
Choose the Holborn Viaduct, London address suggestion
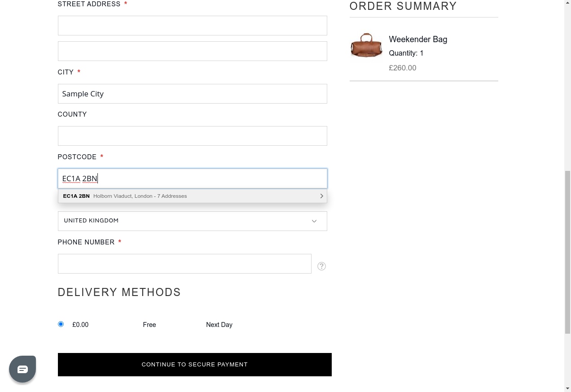click(140, 196)
